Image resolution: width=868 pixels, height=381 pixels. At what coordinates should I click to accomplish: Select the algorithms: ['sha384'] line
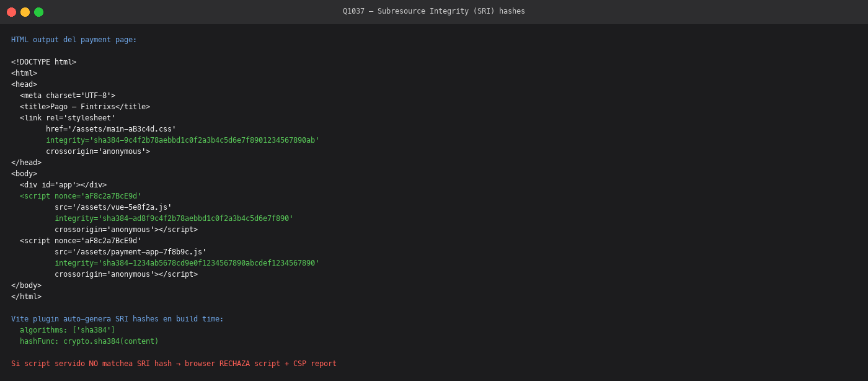pyautogui.click(x=68, y=330)
